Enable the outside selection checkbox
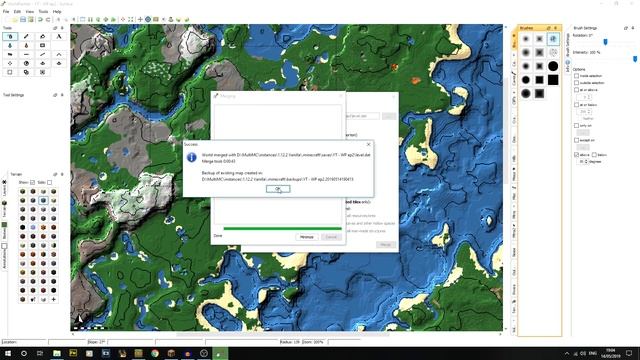 [576, 83]
